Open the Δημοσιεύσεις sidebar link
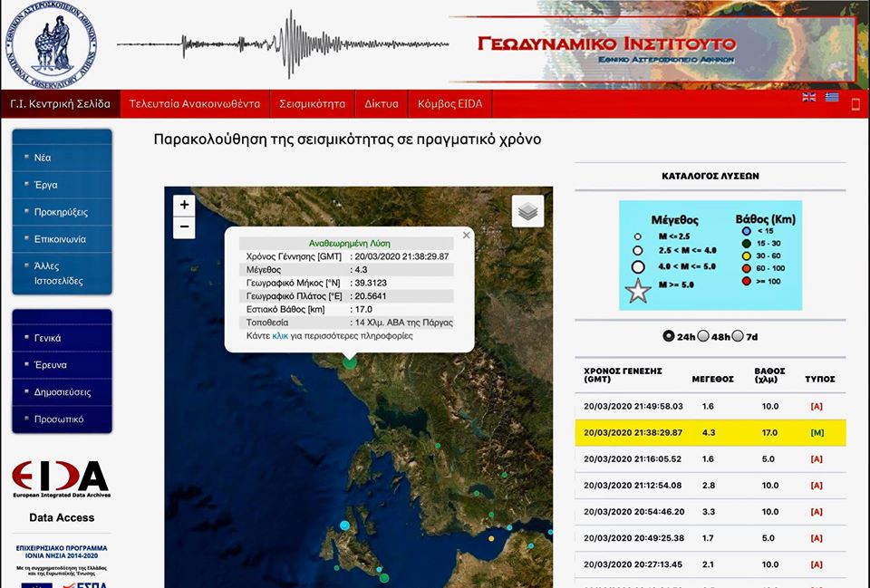This screenshot has width=870, height=588. click(x=63, y=392)
